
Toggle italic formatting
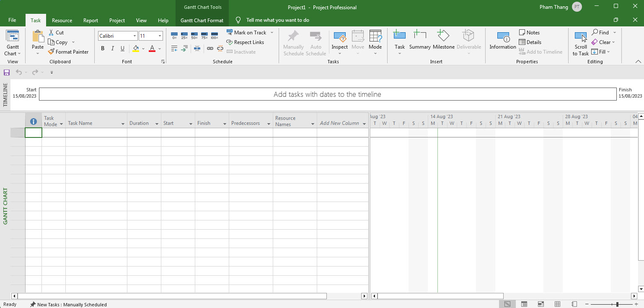[112, 48]
